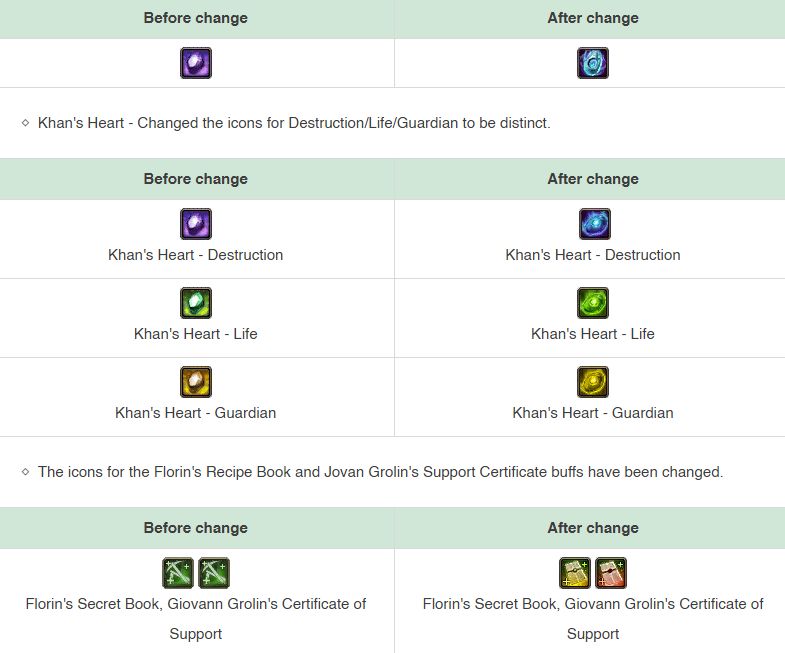Click the Khan's Heart - Guardian label under After change
The height and width of the screenshot is (653, 785).
(593, 413)
